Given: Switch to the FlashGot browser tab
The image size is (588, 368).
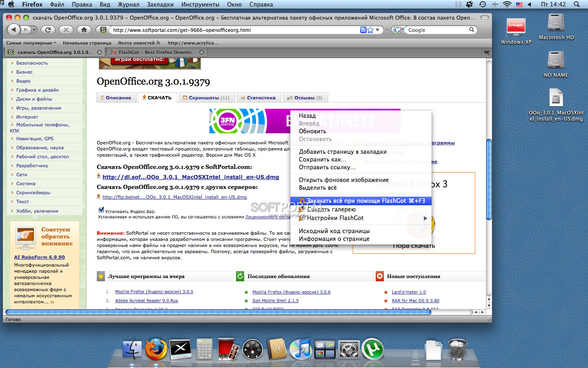Looking at the screenshot, I should pos(157,52).
